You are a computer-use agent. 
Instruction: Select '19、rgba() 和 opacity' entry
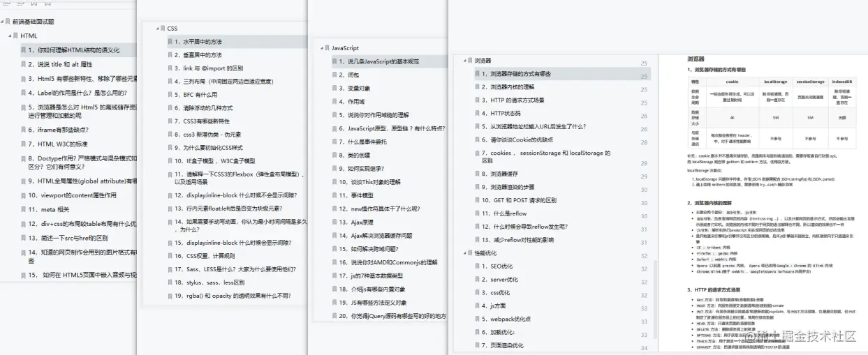tap(233, 296)
